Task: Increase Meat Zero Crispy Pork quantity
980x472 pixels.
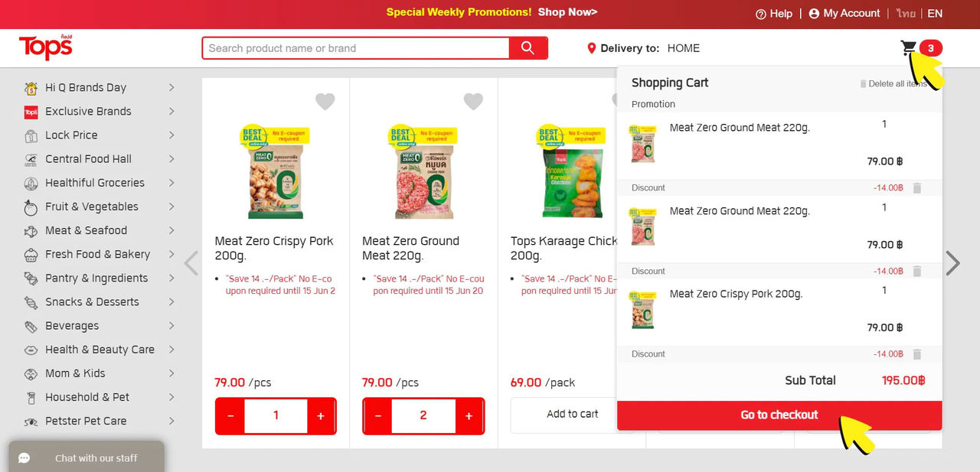Action: click(321, 416)
